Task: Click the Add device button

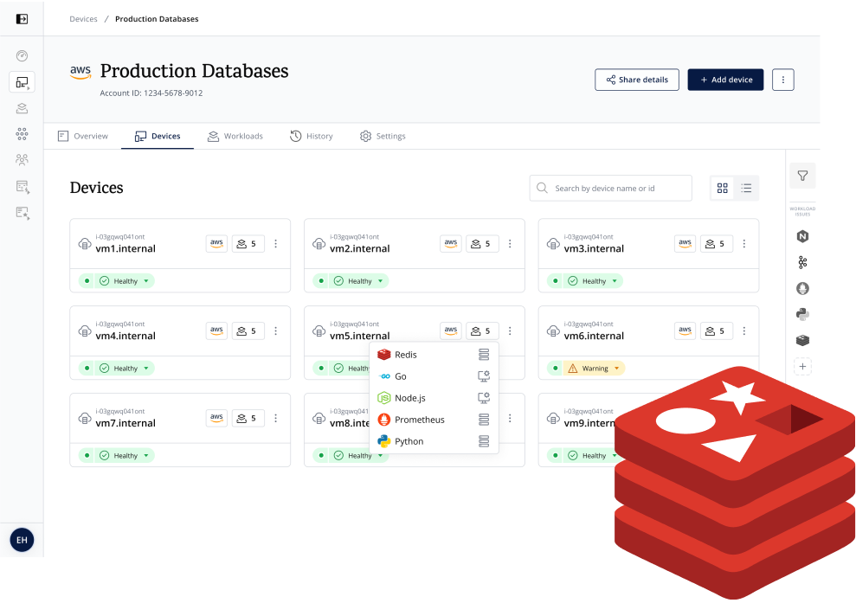Action: tap(725, 80)
